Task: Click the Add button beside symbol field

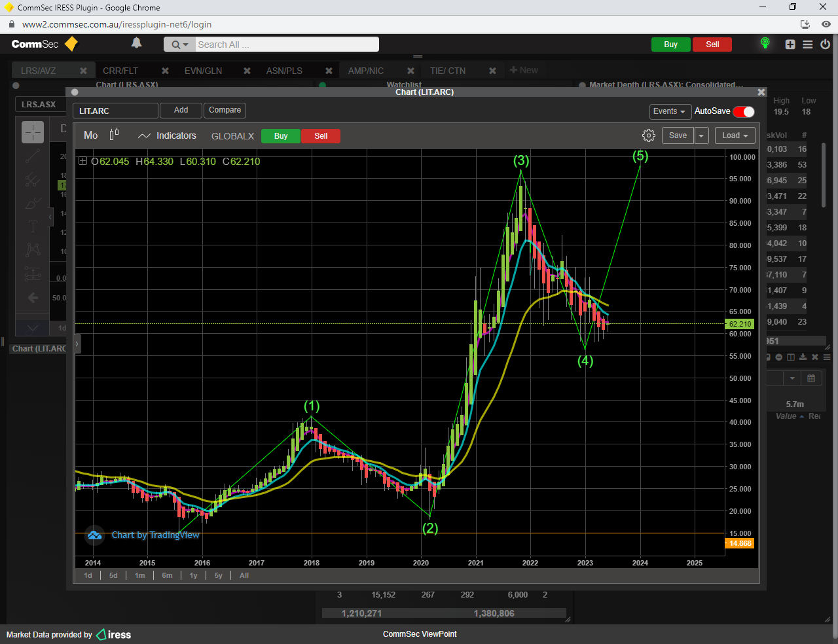Action: pos(181,111)
